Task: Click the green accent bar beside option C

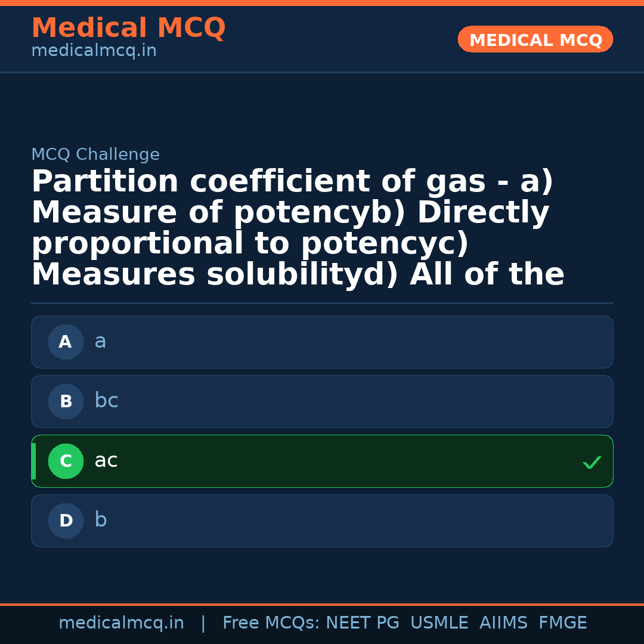Action: click(x=33, y=461)
